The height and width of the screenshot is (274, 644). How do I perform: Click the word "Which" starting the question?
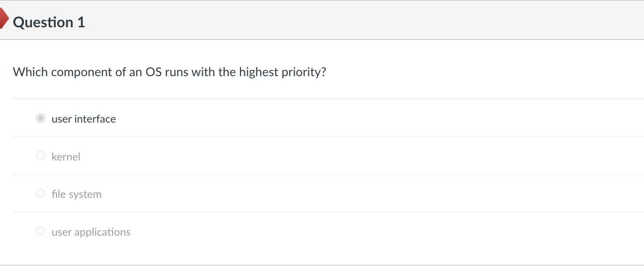30,72
